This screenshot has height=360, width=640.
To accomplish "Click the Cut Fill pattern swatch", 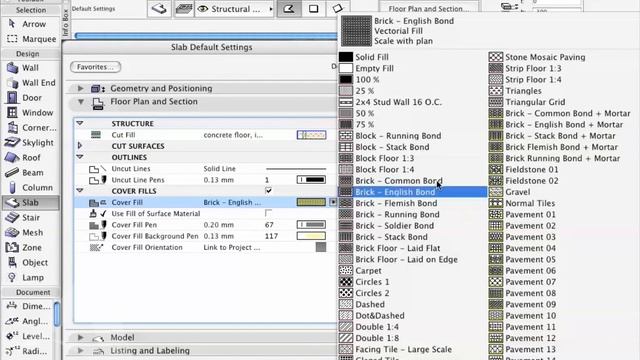I will 311,135.
